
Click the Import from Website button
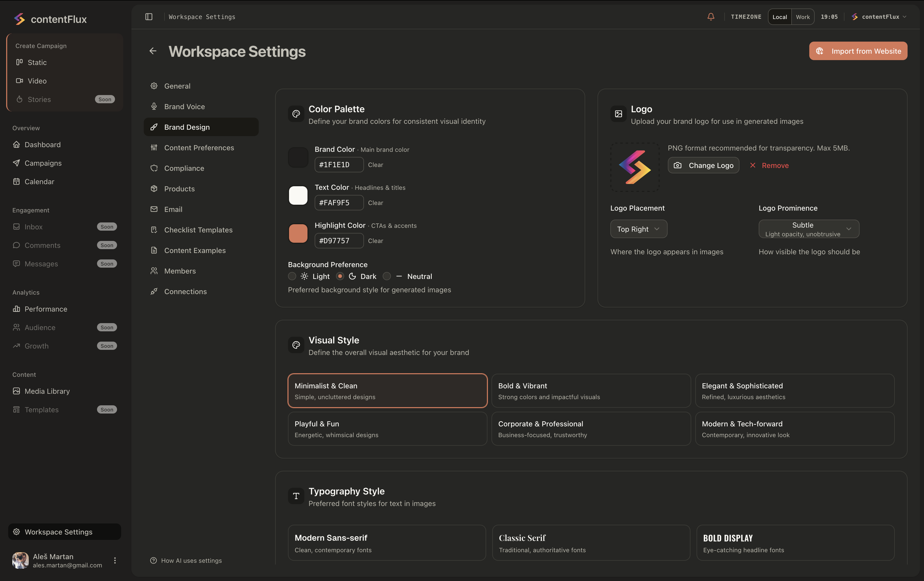coord(858,51)
